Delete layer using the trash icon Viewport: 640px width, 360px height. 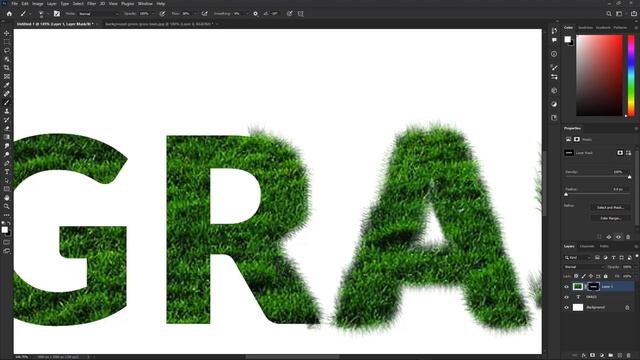629,356
